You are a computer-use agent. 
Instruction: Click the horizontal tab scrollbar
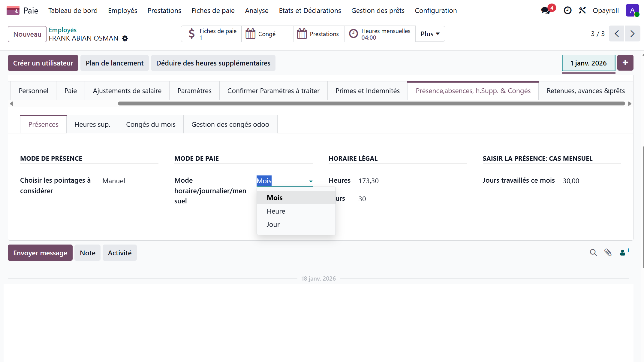tap(371, 104)
